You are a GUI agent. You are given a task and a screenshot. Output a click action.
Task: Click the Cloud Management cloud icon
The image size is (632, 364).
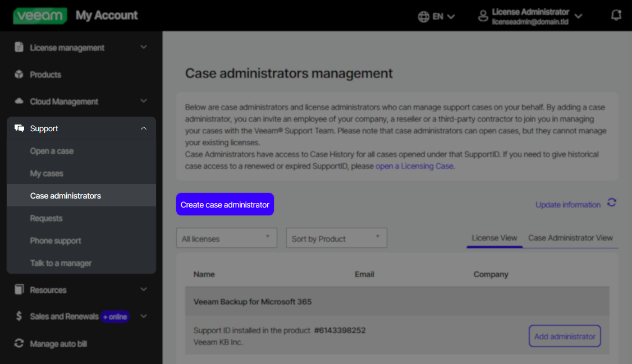(17, 101)
